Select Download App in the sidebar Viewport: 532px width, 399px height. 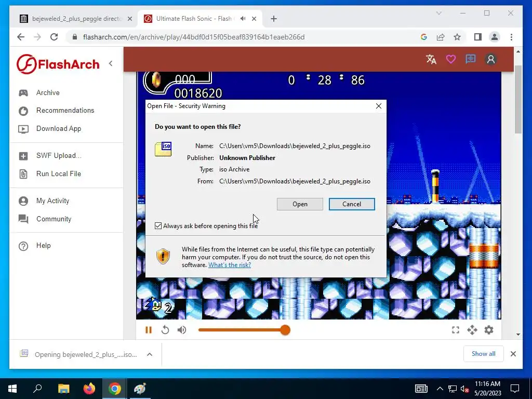pos(59,129)
